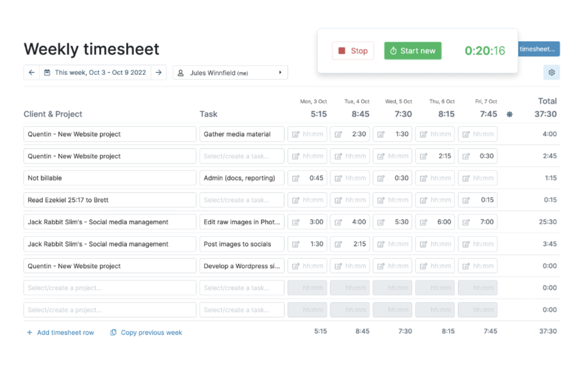Go to the previous week with left arrow
Viewport: 588px width, 392px height.
point(31,73)
